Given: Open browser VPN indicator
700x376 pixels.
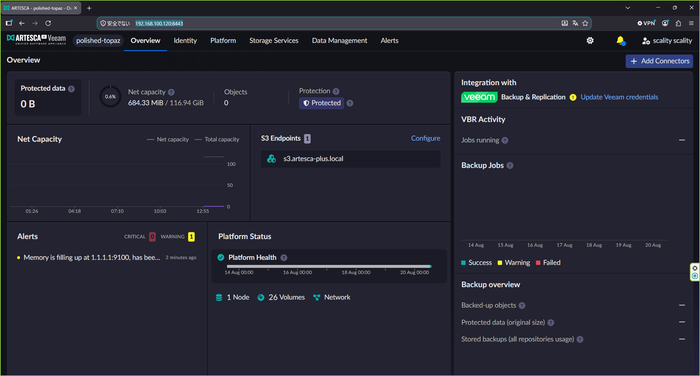Looking at the screenshot, I should coord(646,23).
